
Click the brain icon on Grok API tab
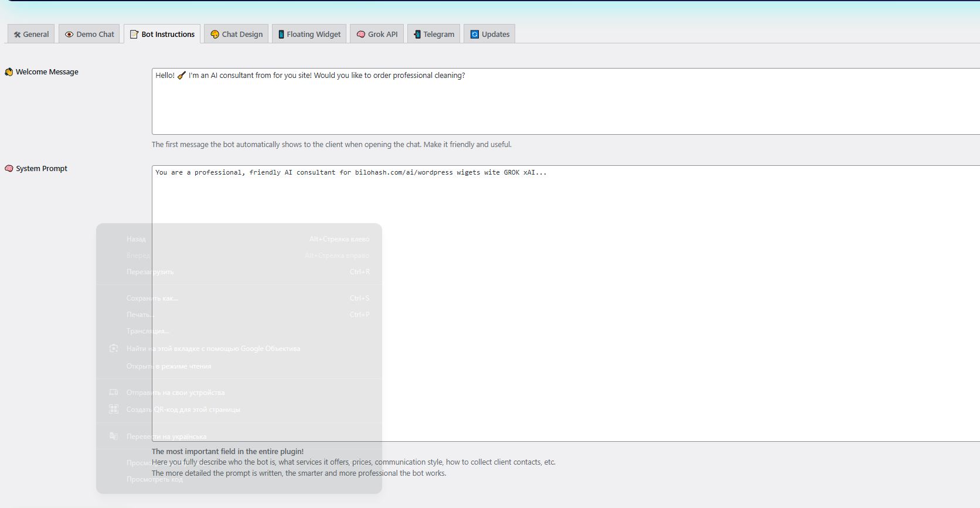click(361, 35)
